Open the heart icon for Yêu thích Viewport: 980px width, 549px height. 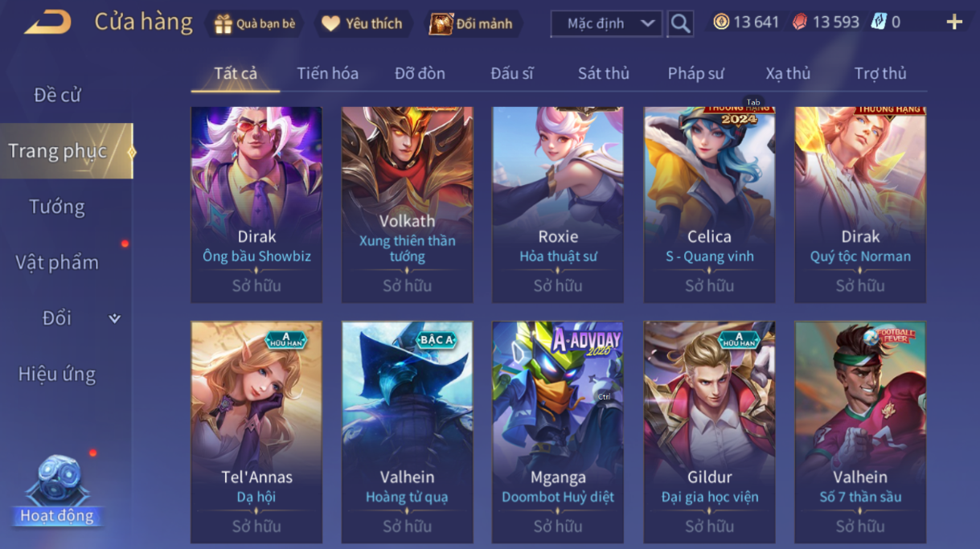331,24
